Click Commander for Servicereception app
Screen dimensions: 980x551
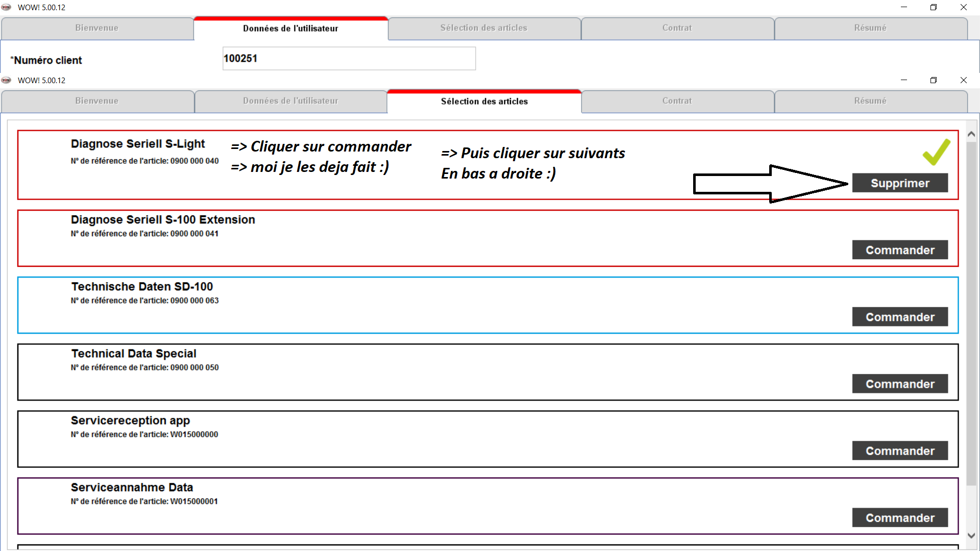coord(900,450)
